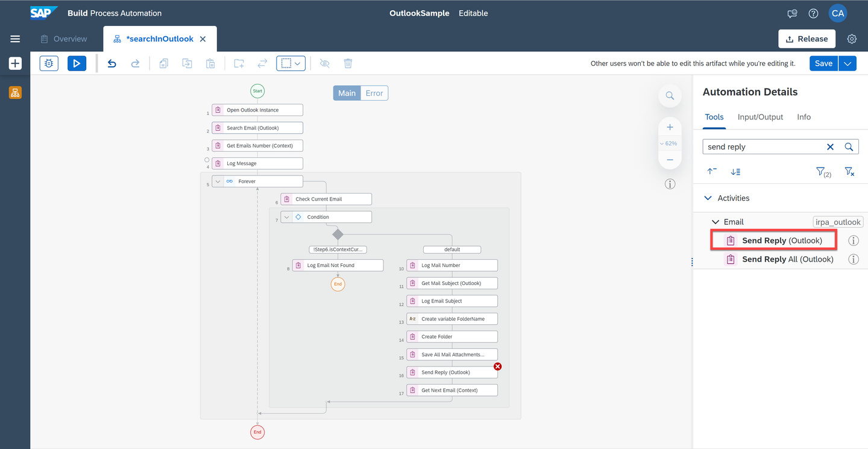
Task: Click the info icon on the canvas
Action: tap(670, 184)
